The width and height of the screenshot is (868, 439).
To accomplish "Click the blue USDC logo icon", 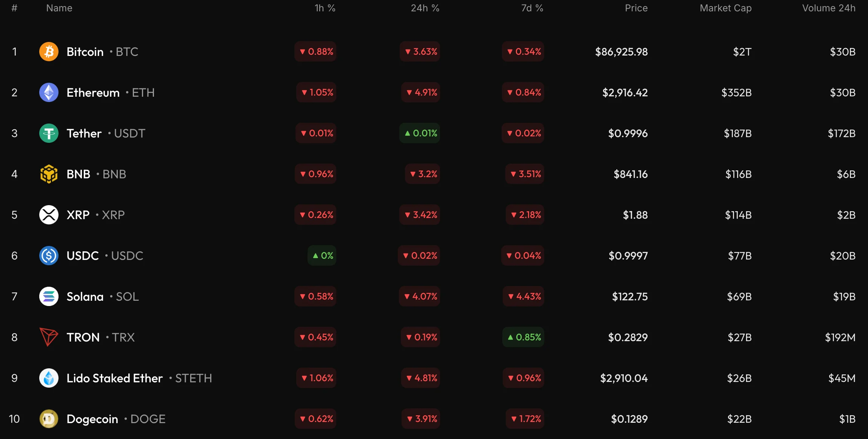I will tap(49, 256).
